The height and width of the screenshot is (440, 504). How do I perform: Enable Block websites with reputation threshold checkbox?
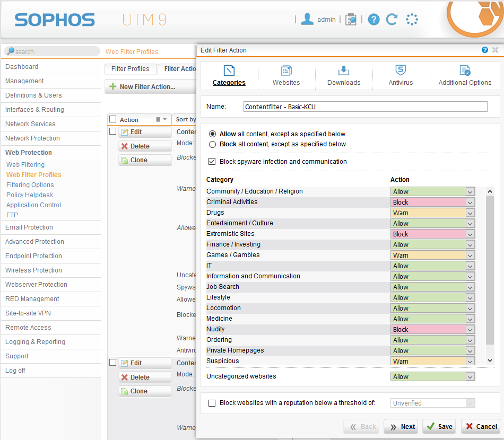(212, 403)
